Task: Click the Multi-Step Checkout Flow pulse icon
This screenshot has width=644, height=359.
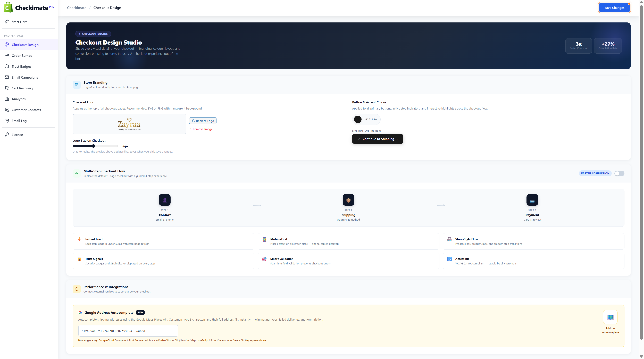Action: click(77, 173)
